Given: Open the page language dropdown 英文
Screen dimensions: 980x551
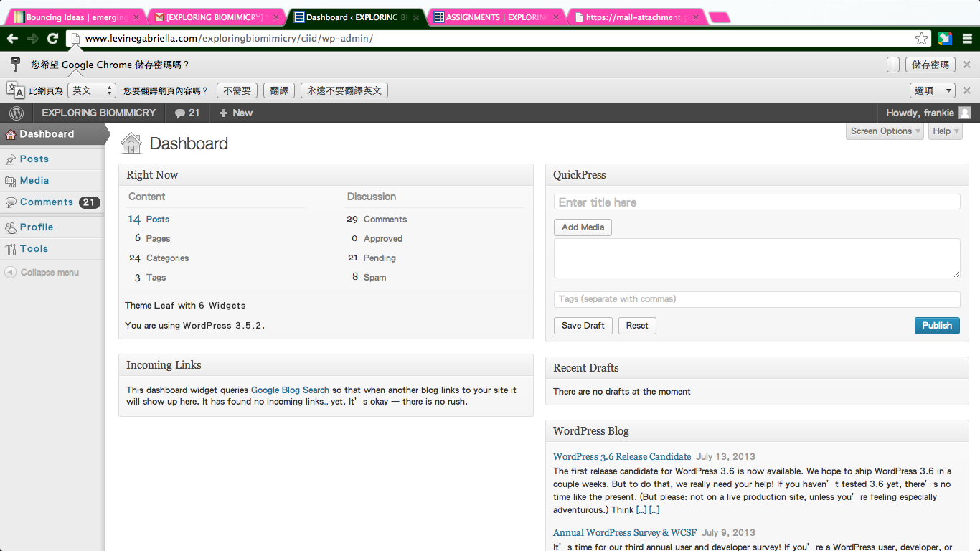Looking at the screenshot, I should pyautogui.click(x=91, y=90).
